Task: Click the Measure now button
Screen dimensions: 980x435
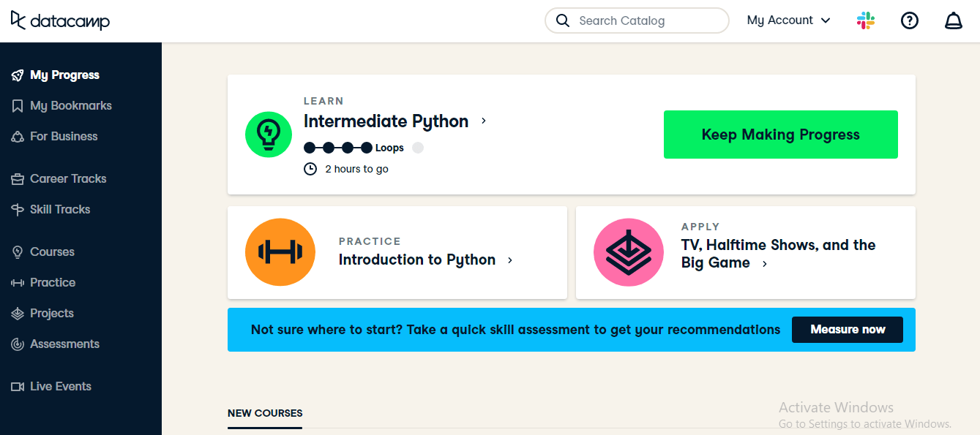Action: click(847, 330)
